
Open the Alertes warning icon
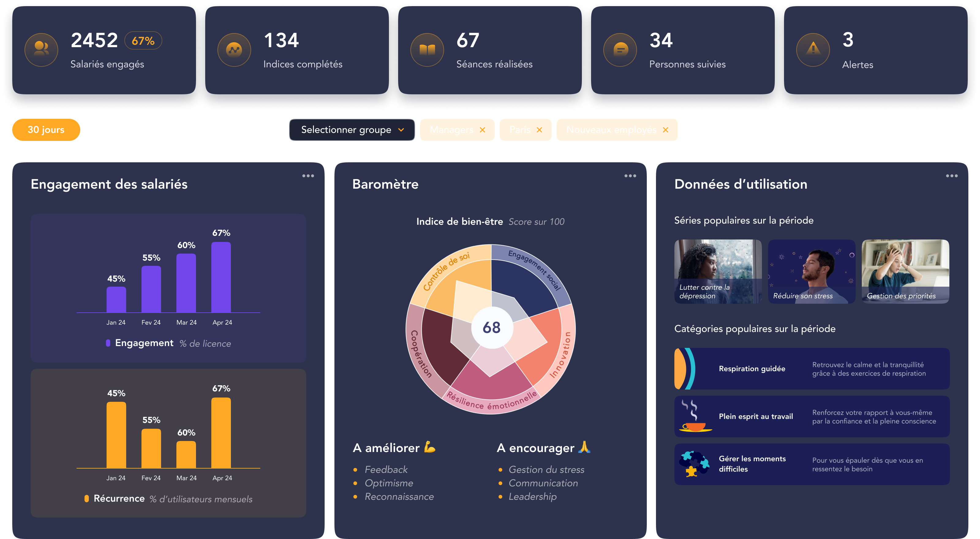pyautogui.click(x=813, y=49)
